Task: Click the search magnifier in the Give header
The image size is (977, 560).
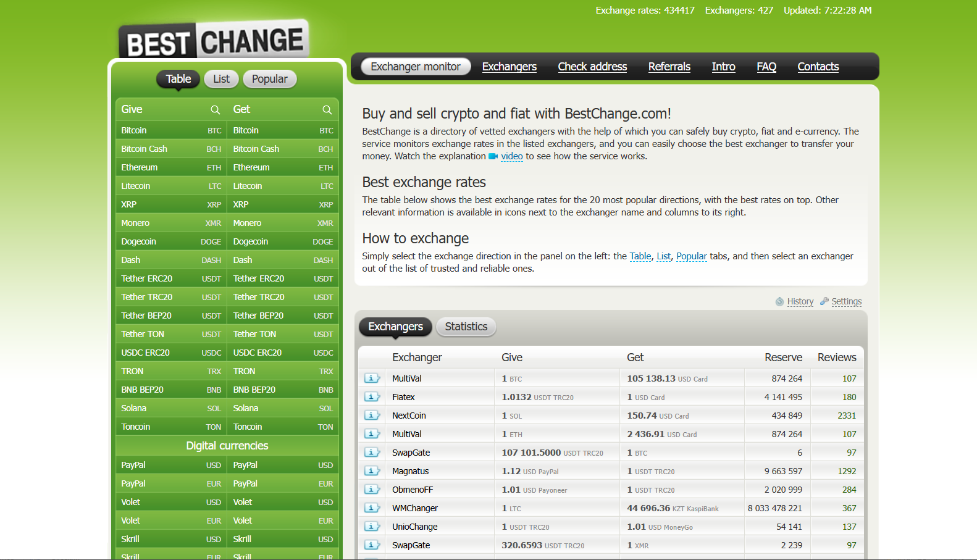Action: pos(215,110)
